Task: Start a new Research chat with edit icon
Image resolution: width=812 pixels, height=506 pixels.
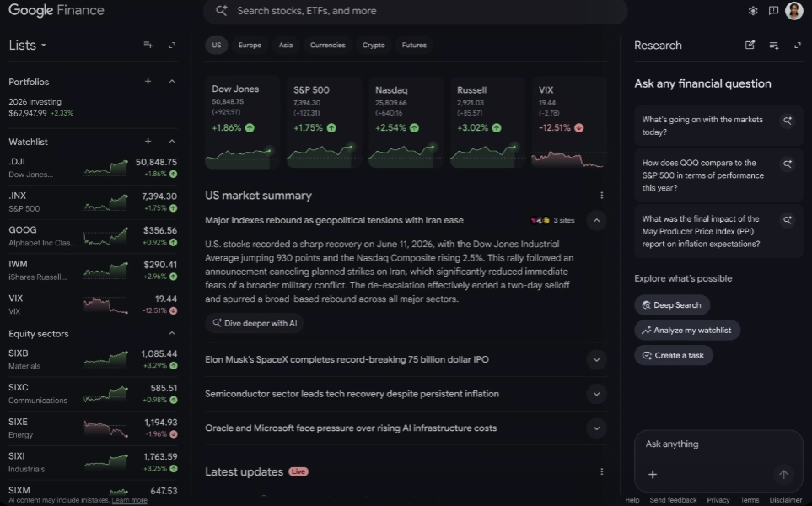Action: click(750, 45)
